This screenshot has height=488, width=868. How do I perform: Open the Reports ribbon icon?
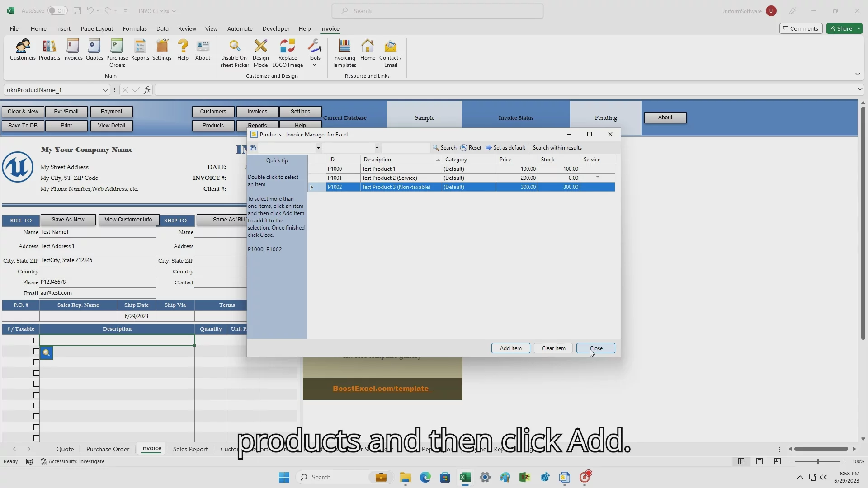pyautogui.click(x=140, y=50)
